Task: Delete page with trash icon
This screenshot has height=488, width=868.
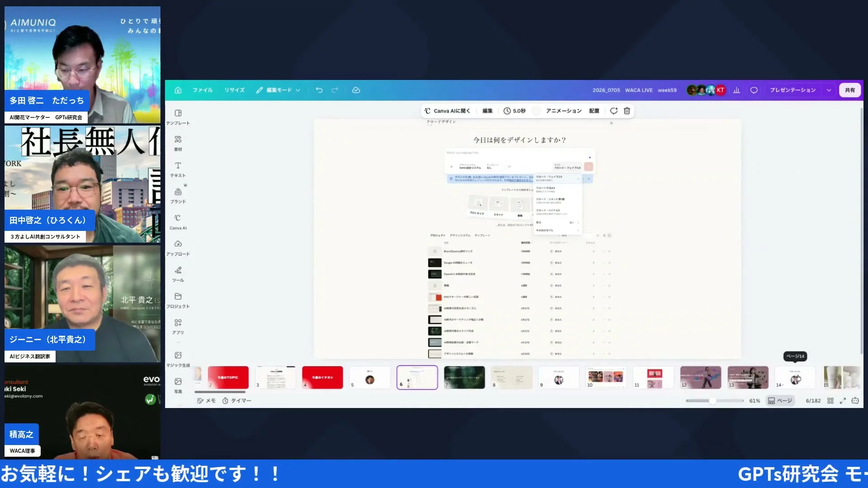Action: [x=627, y=111]
